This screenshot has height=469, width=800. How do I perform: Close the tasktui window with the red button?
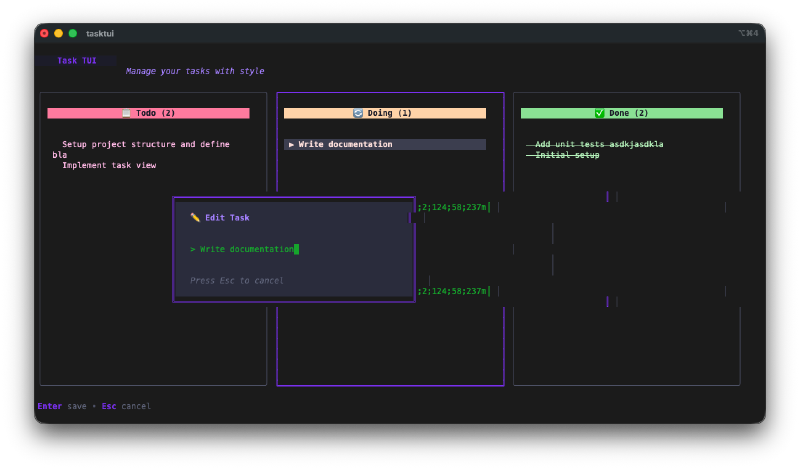(x=44, y=33)
